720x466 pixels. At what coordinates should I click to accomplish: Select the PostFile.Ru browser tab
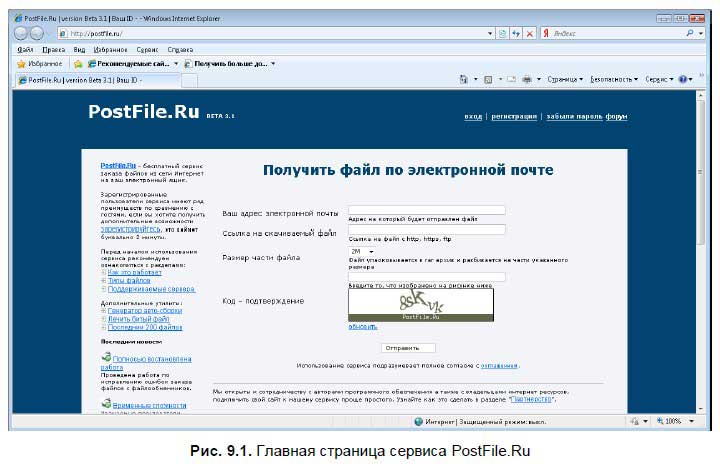tap(84, 78)
